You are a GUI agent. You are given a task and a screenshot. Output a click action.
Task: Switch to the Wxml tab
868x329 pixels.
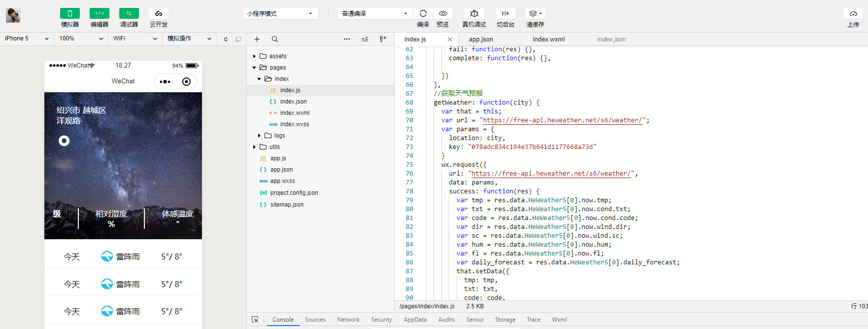point(559,320)
